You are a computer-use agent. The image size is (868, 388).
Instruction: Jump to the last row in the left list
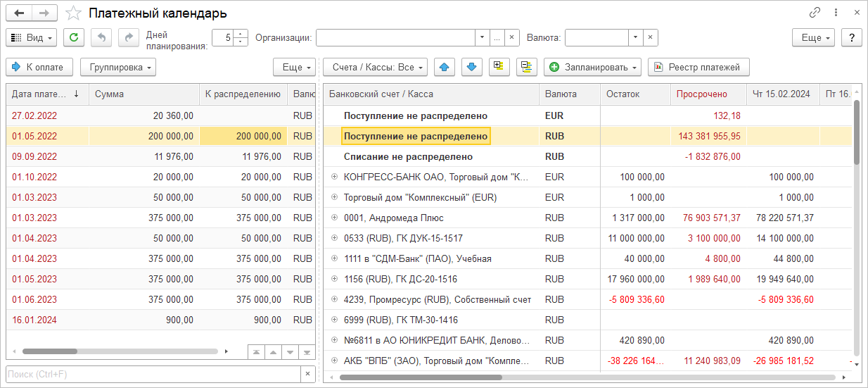tap(306, 351)
